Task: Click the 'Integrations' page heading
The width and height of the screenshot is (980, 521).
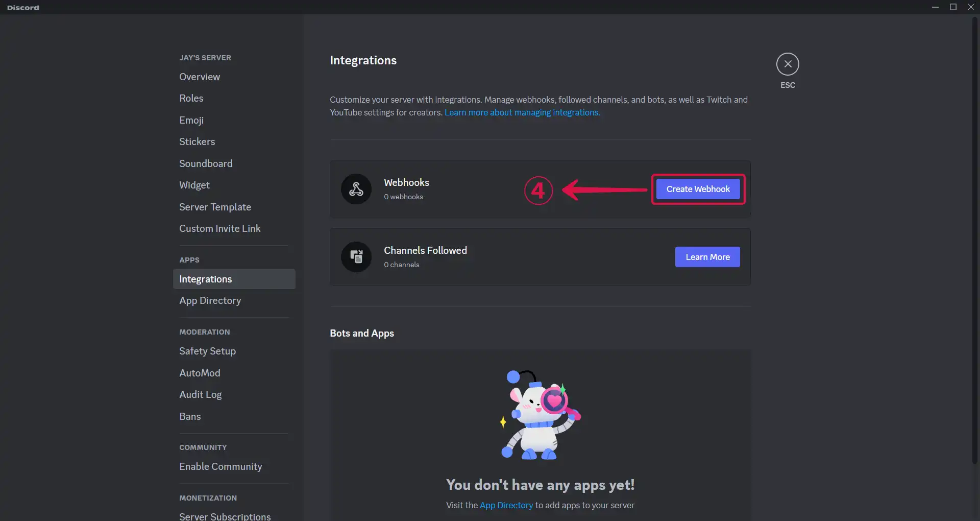Action: (x=363, y=60)
